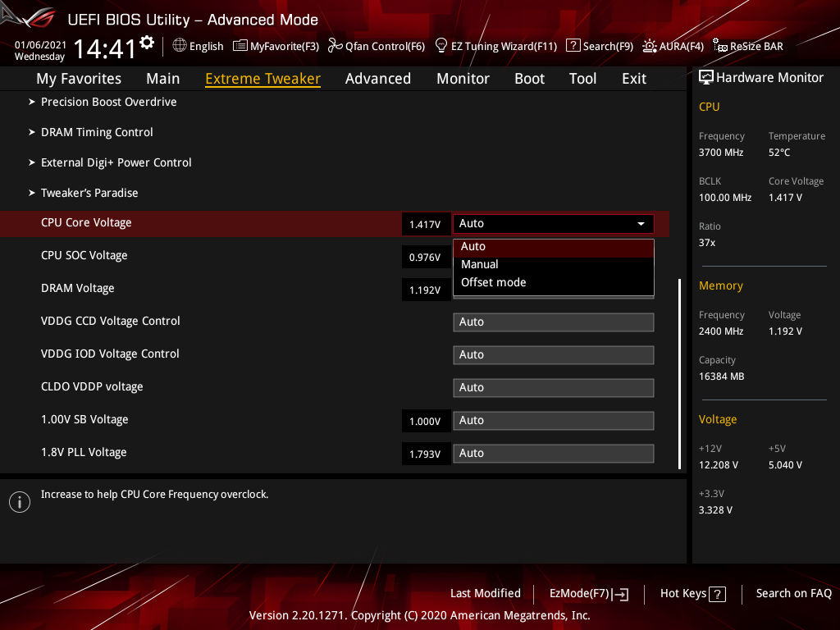This screenshot has width=840, height=630.
Task: Click the 52°C CPU temperature value
Action: (779, 153)
